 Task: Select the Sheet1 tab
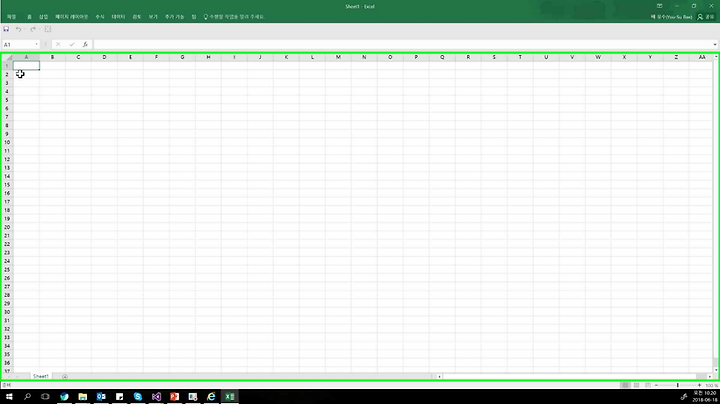coord(40,376)
